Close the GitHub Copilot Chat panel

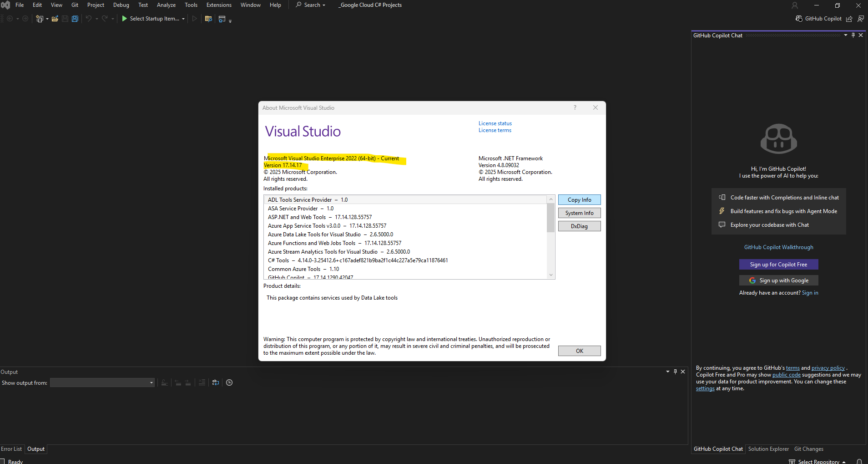tap(861, 35)
